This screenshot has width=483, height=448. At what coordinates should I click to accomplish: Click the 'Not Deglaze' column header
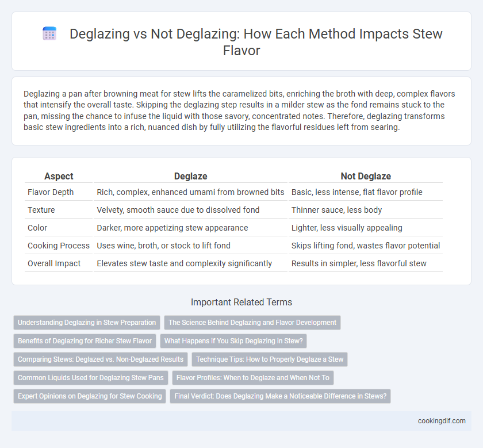(x=366, y=176)
